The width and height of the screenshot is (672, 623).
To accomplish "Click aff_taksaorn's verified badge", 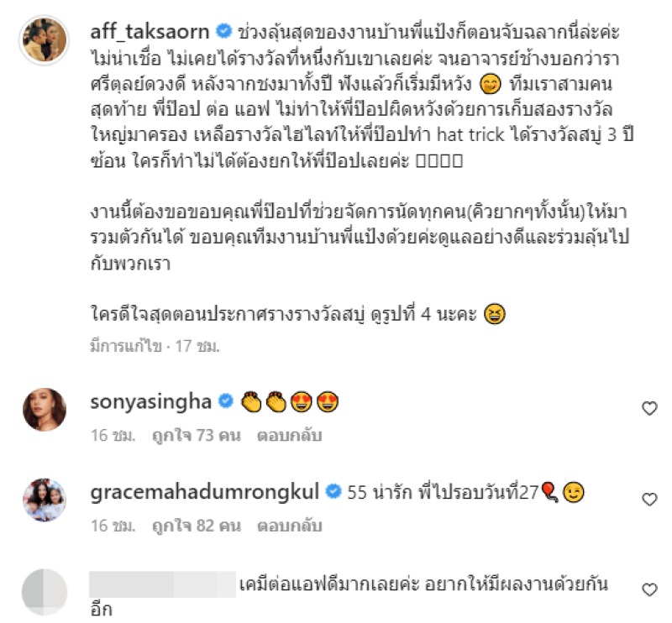I will (x=223, y=31).
